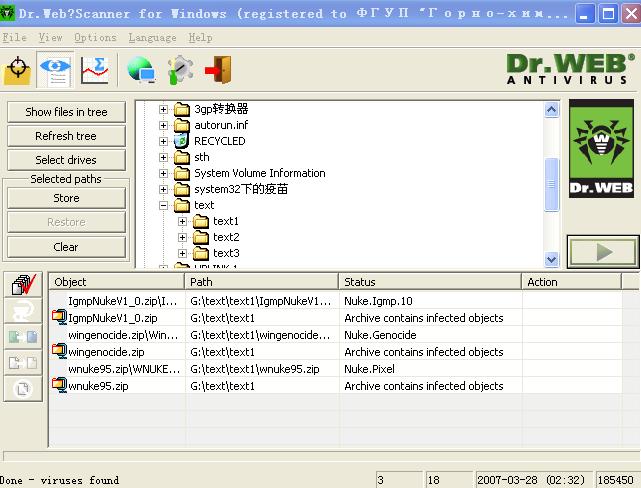Screen dimensions: 641x488
Task: Select row wnuke95.zip\WNUKE... object
Action: click(124, 369)
